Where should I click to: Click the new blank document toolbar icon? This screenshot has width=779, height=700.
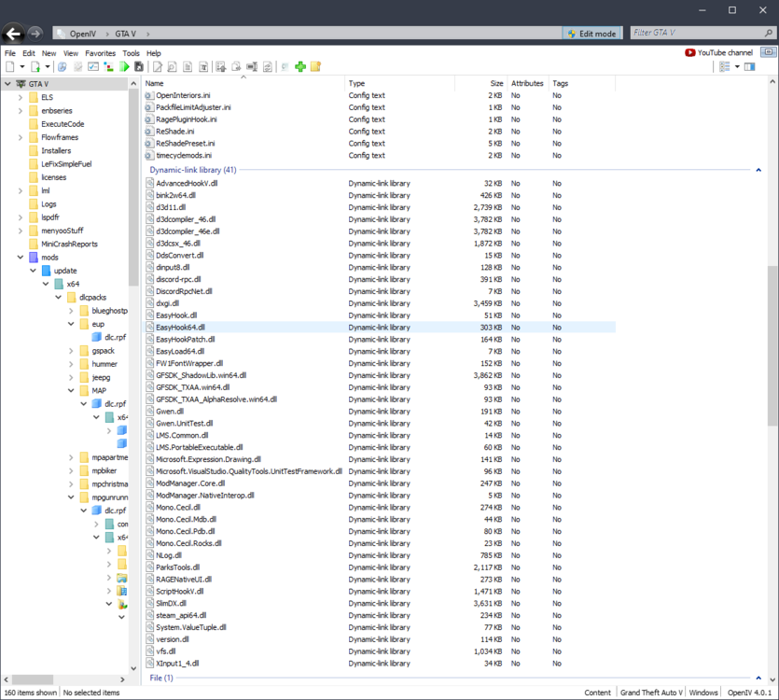pyautogui.click(x=10, y=66)
